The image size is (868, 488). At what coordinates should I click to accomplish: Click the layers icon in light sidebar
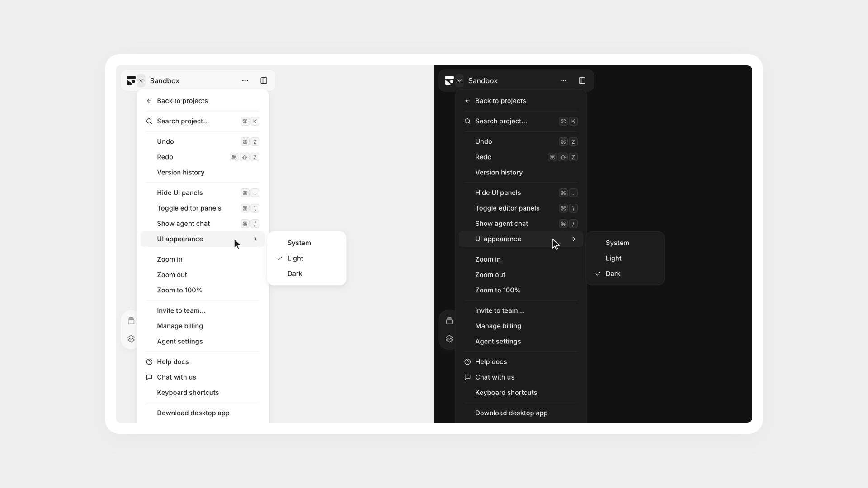pos(131,339)
